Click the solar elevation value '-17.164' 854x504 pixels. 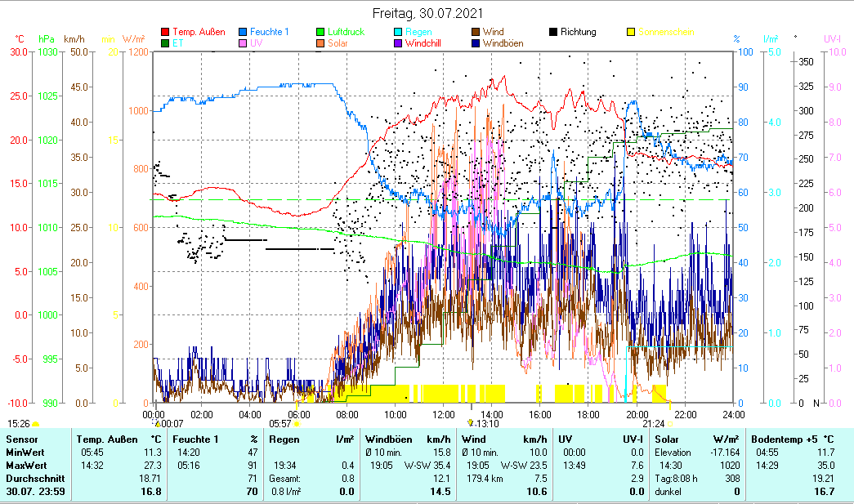tap(725, 453)
